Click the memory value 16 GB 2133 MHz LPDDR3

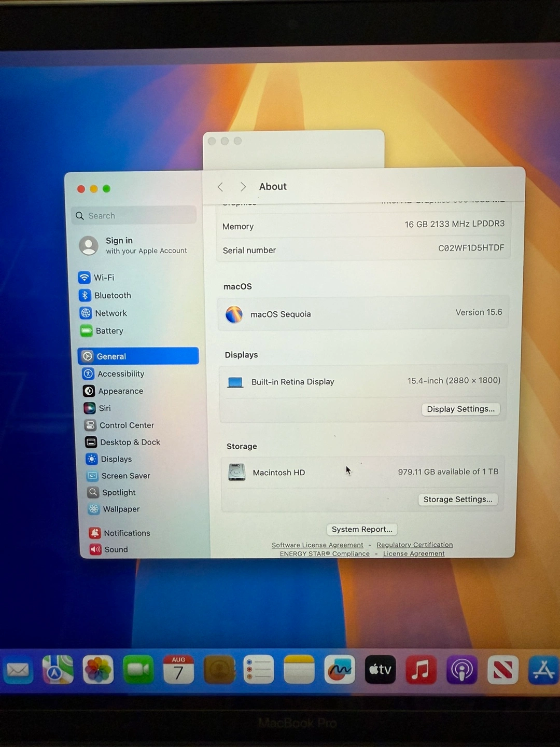click(455, 224)
